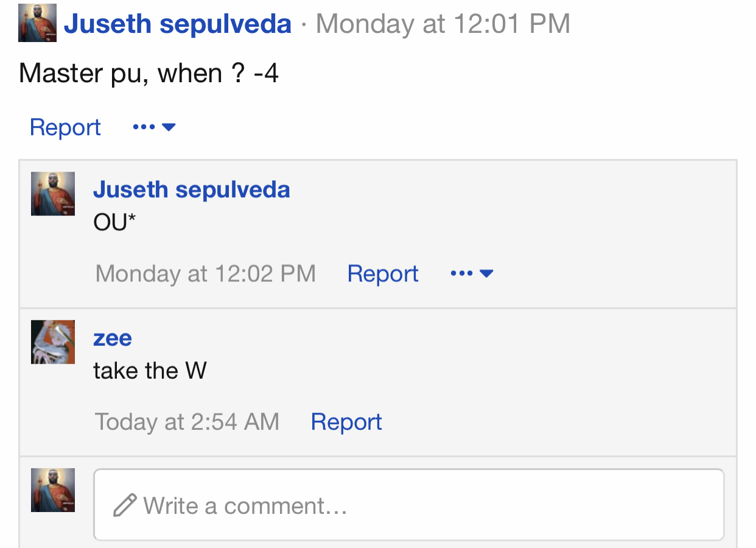Click the comment text "OU*"
This screenshot has width=756, height=548.
(114, 222)
